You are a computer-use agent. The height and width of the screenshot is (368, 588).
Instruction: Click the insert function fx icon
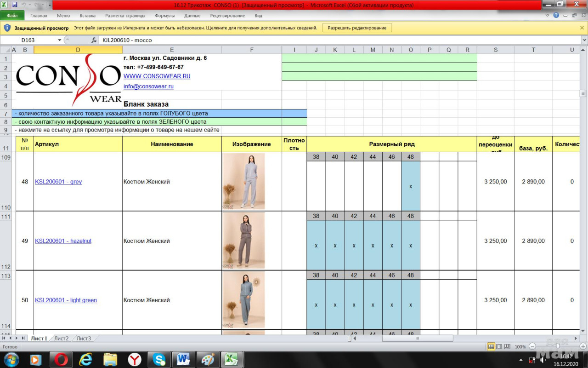(94, 40)
